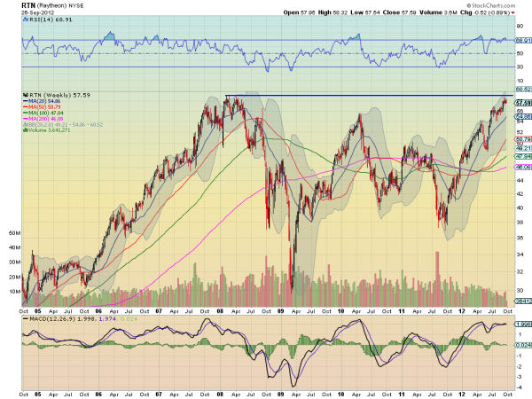532x399 pixels.
Task: Click the 49.21 lower band price tag
Action: [x=523, y=148]
